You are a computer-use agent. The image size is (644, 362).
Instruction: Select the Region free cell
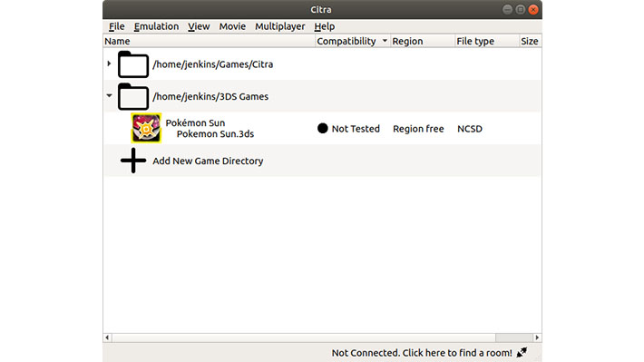pyautogui.click(x=418, y=129)
